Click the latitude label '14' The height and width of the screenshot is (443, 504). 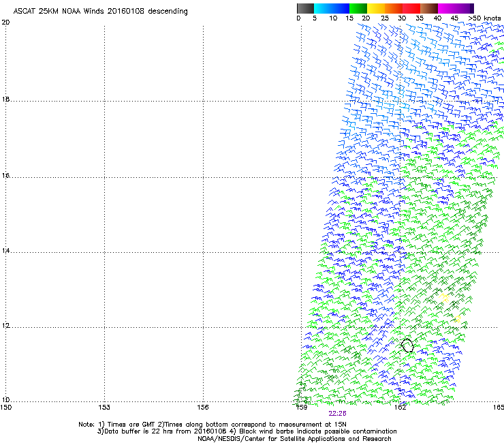pos(5,251)
